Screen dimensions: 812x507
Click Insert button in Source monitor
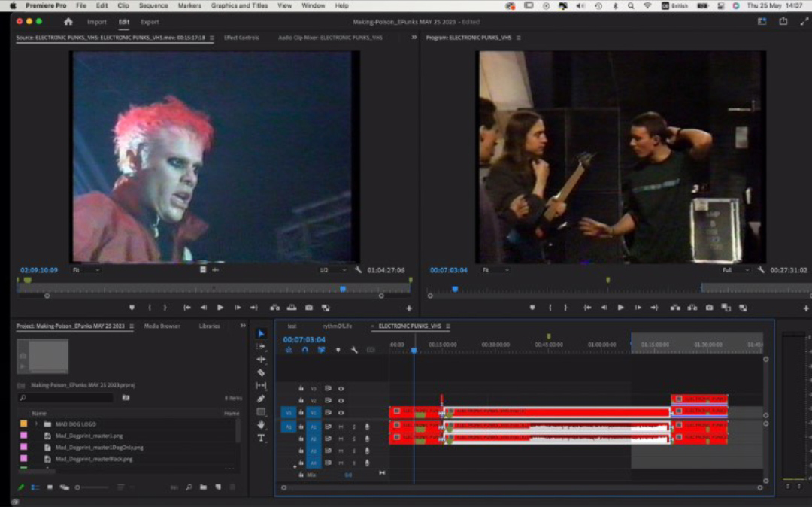(x=275, y=308)
